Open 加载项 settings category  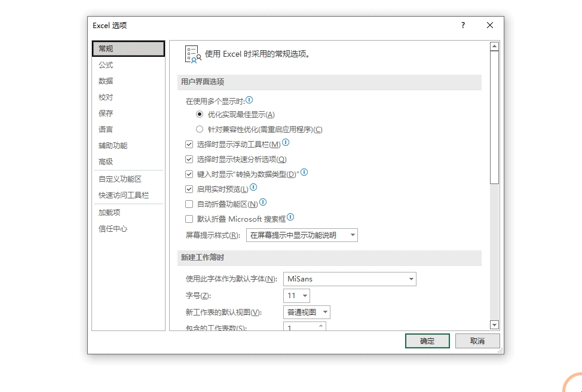click(128, 213)
